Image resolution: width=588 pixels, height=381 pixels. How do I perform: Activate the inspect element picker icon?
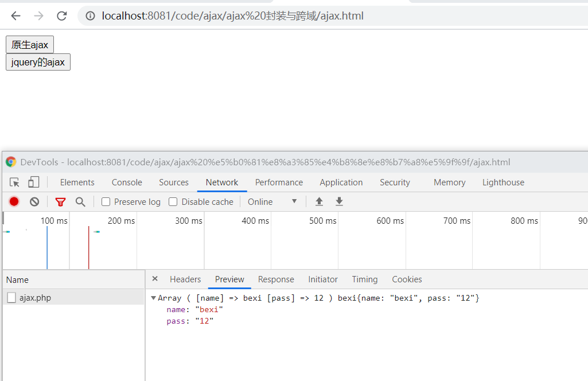pos(14,182)
